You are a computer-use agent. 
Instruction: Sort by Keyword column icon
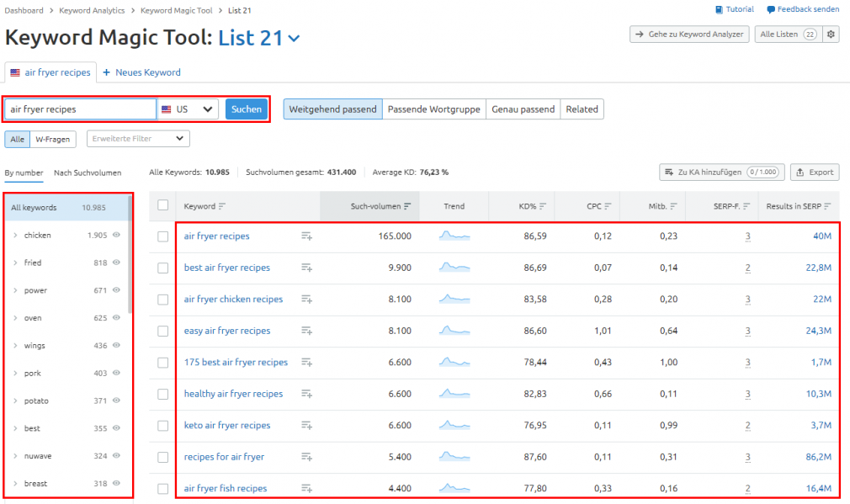coord(221,206)
